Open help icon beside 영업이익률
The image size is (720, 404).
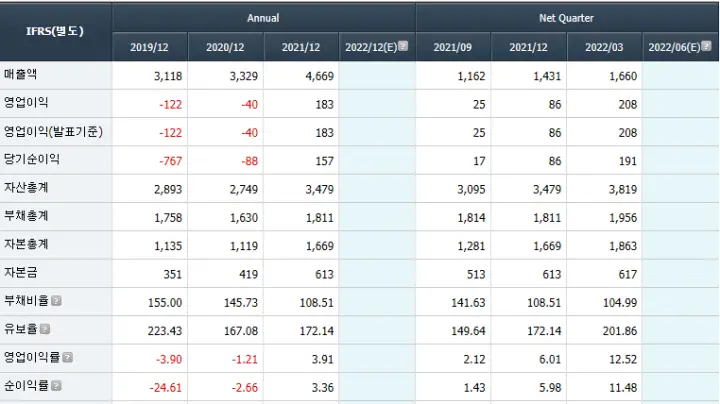tap(68, 357)
